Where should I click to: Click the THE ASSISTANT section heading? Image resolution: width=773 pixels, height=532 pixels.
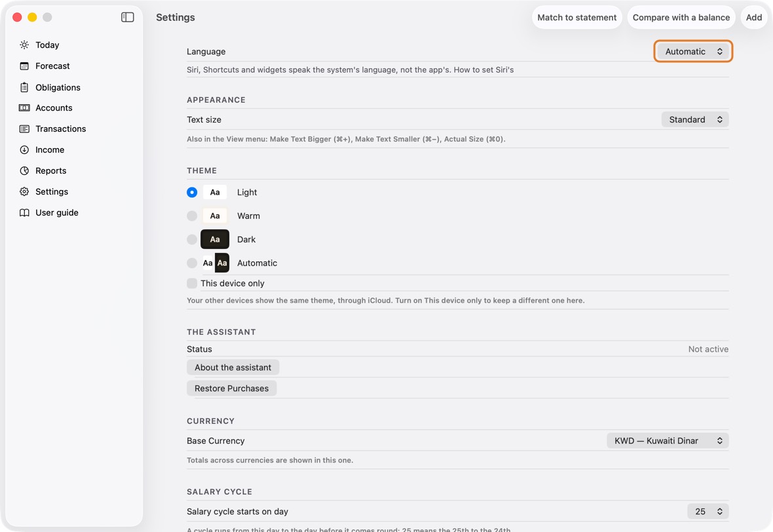point(221,332)
